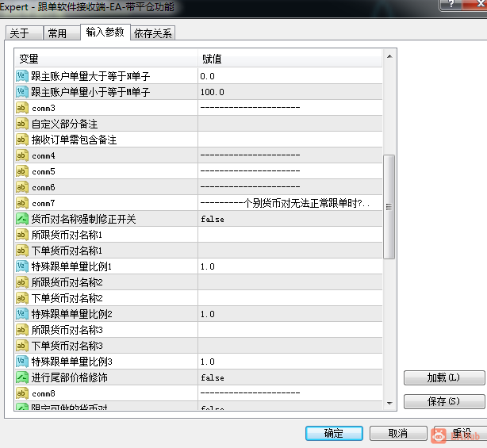The width and height of the screenshot is (487, 448).
Task: Edit the 1.0 value of 特殊跟单单量比例2
Action: click(x=290, y=313)
